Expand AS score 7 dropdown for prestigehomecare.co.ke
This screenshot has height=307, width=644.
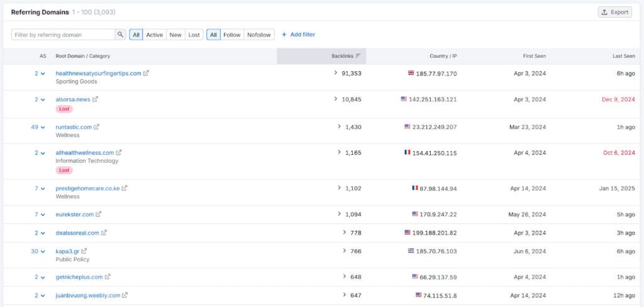pos(40,188)
